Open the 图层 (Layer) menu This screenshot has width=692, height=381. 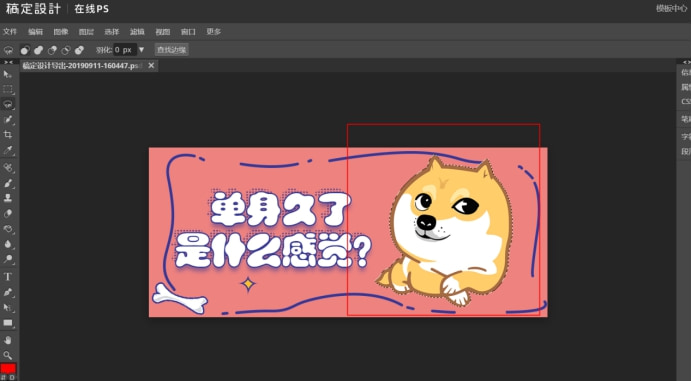(x=86, y=32)
